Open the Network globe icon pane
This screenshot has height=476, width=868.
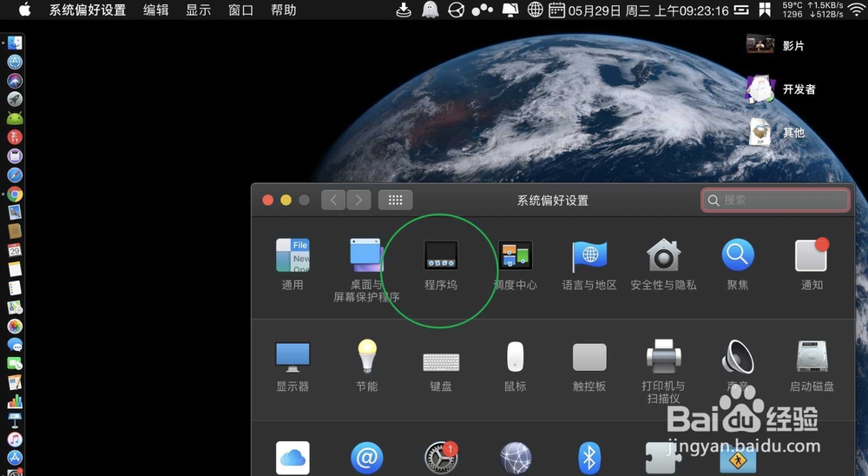click(515, 458)
